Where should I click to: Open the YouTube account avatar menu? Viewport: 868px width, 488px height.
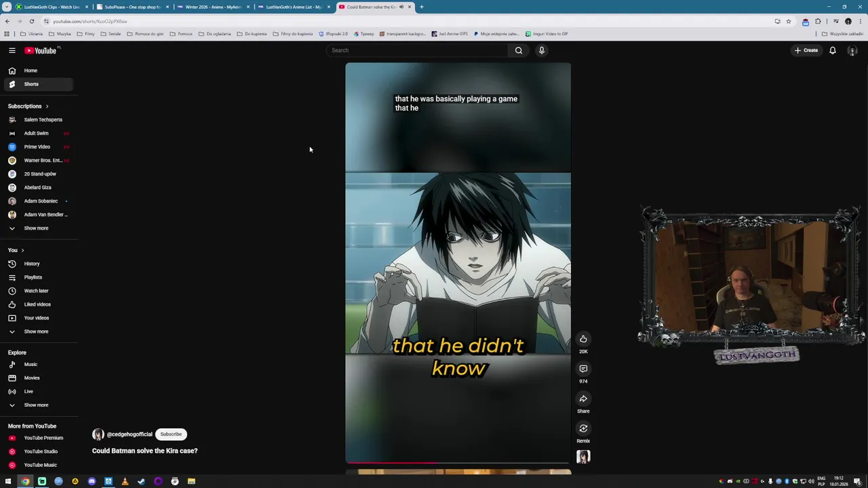(852, 50)
